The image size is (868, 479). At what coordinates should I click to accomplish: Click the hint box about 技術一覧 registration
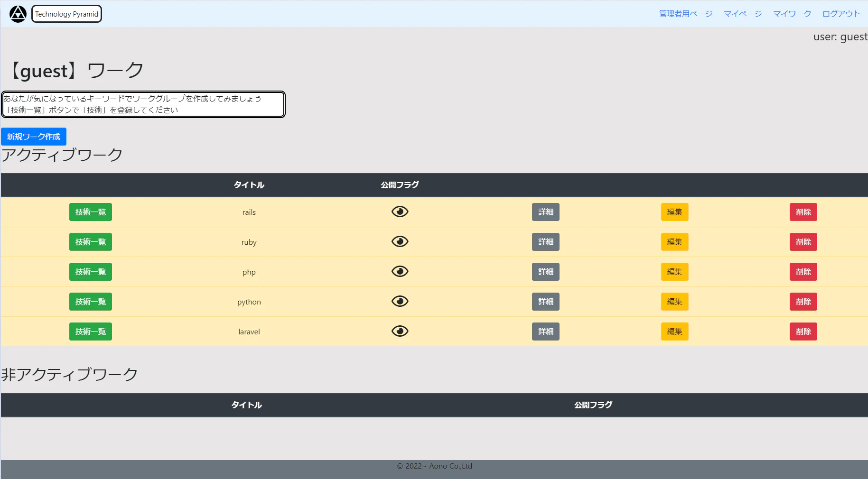point(143,104)
